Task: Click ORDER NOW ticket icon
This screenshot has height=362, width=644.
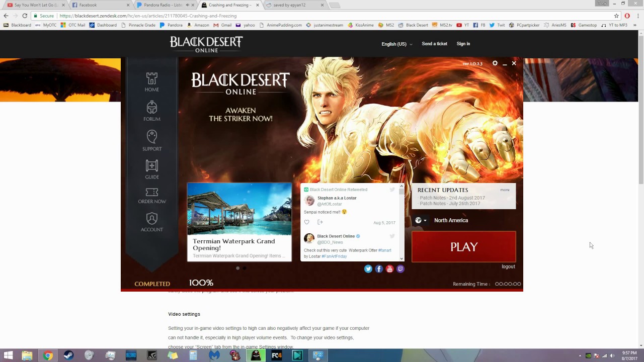Action: [x=151, y=192]
